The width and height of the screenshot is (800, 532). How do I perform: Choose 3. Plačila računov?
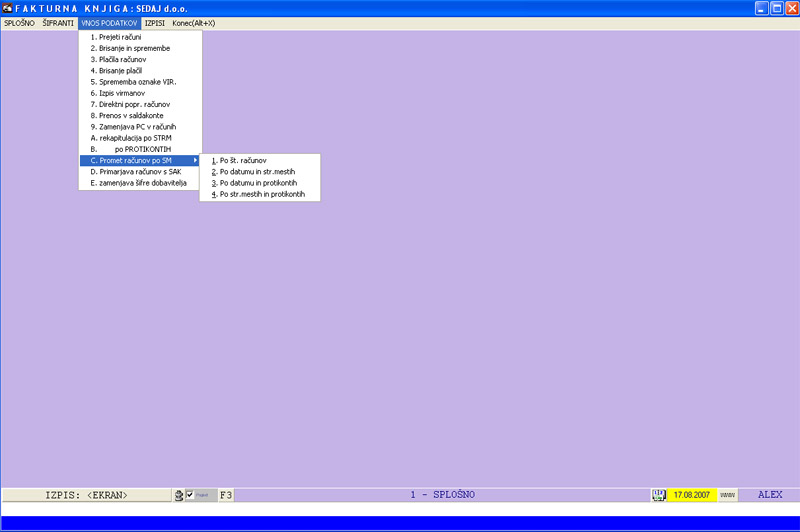click(140, 59)
